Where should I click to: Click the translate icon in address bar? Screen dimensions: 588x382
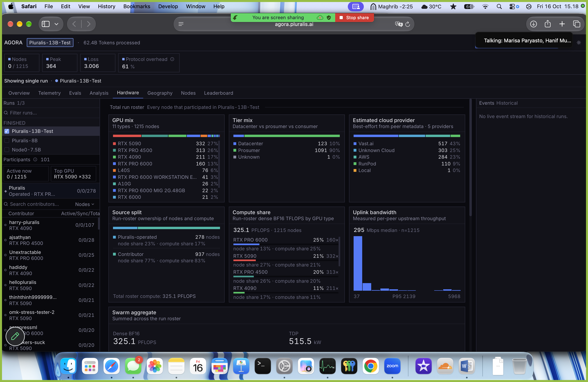[399, 24]
